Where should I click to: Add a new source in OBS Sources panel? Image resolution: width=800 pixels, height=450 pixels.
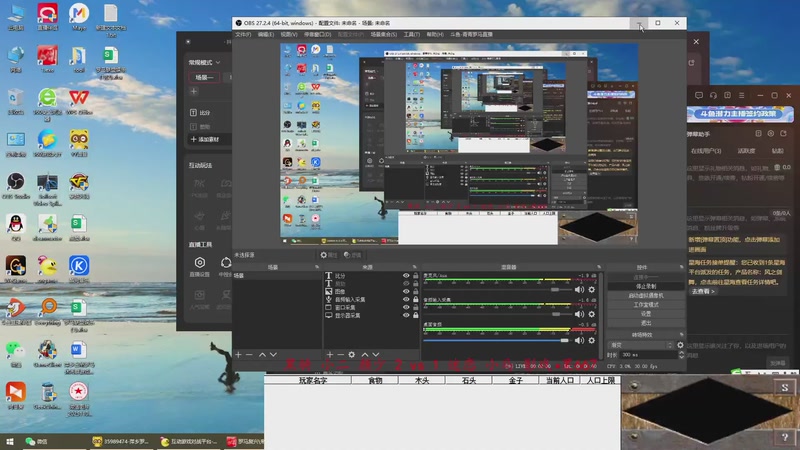click(330, 354)
